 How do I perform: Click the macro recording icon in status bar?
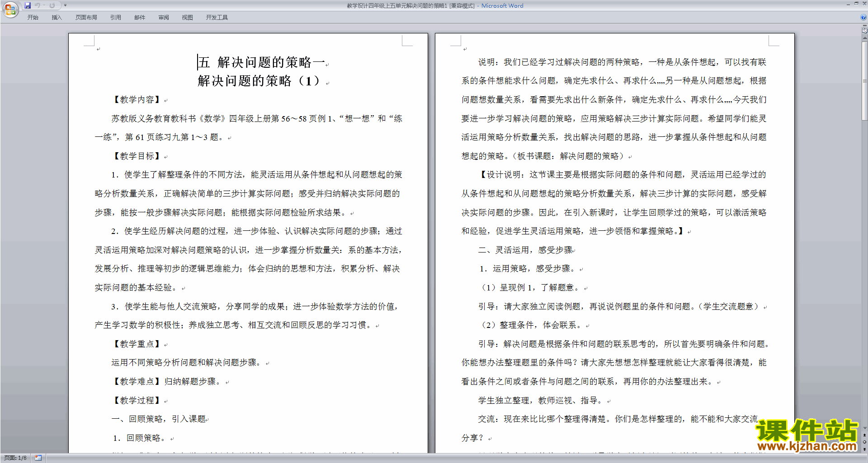pyautogui.click(x=38, y=458)
